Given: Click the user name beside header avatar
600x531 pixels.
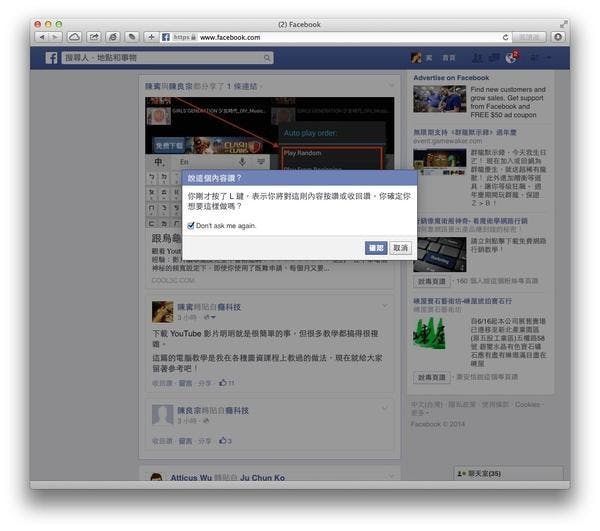Looking at the screenshot, I should click(429, 58).
